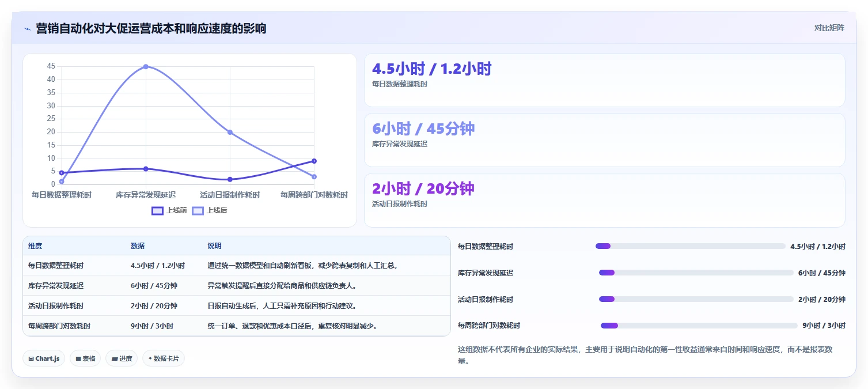868x389 pixels.
Task: Open the 2小时 / 20分钟 data card
Action: click(604, 200)
